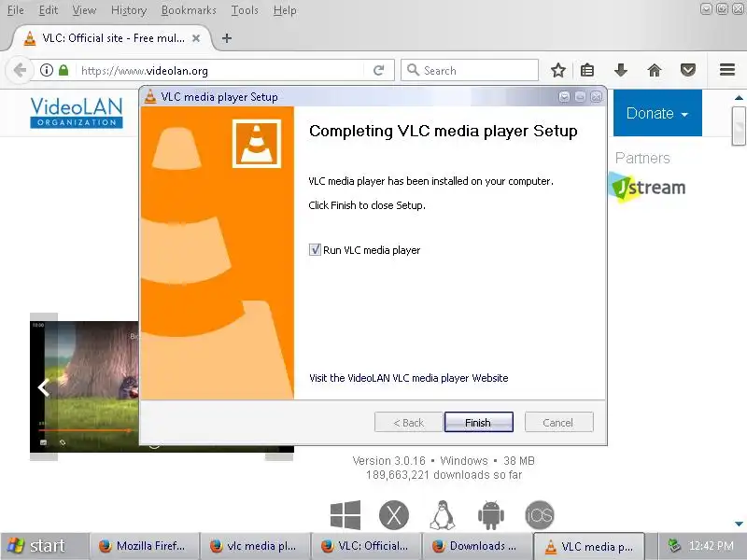Click the Back button in Setup dialog
Screen dimensions: 747x560
[x=409, y=423]
